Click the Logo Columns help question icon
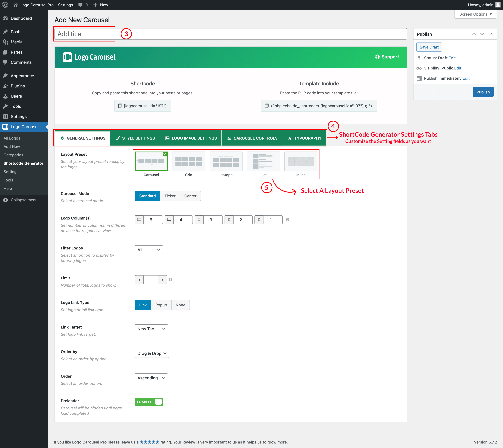The image size is (503, 448). (287, 220)
